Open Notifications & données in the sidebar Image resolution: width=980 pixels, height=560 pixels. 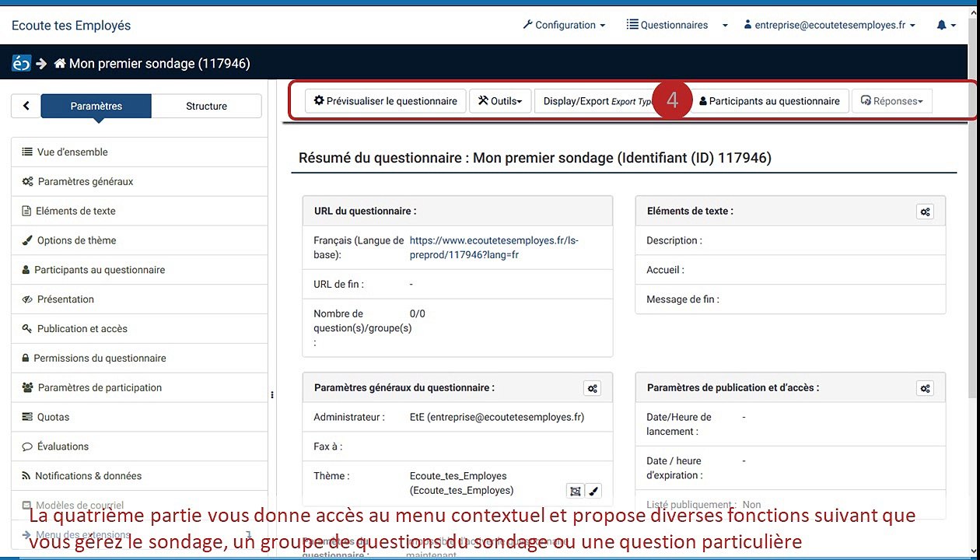(x=139, y=476)
